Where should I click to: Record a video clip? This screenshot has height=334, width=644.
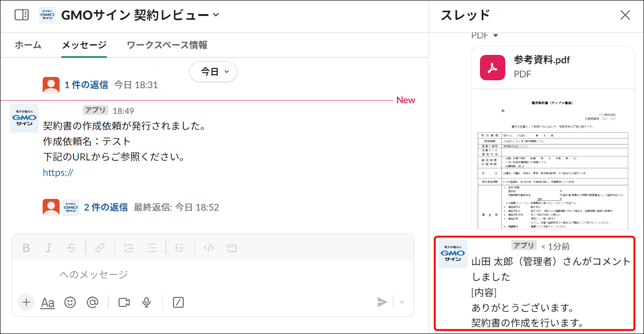123,302
